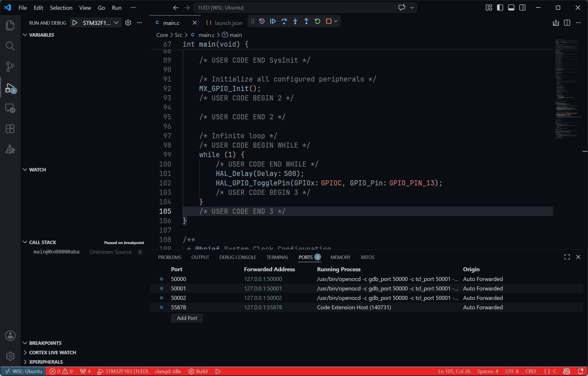Open the Edit menu
Image resolution: width=588 pixels, height=376 pixels.
(x=38, y=8)
